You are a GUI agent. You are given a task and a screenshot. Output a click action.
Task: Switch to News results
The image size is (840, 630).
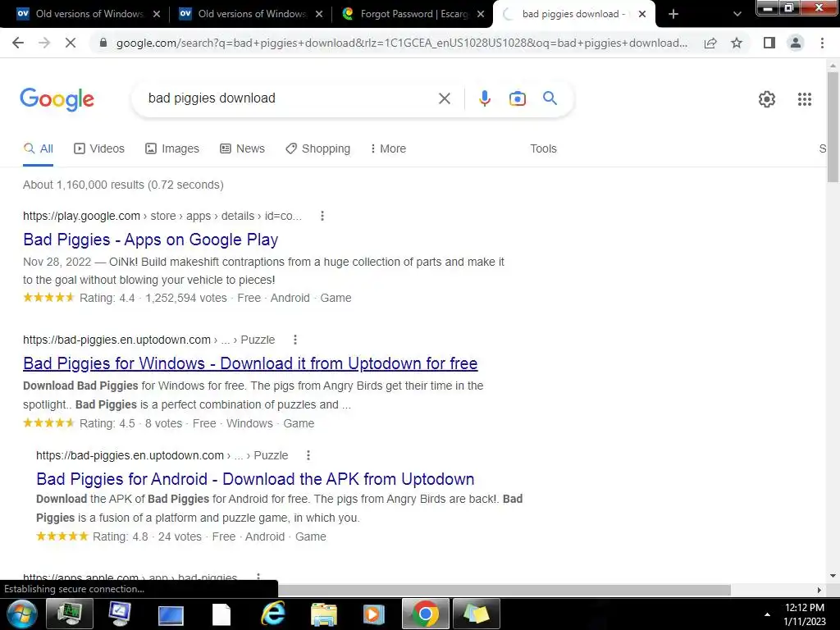[x=242, y=149]
